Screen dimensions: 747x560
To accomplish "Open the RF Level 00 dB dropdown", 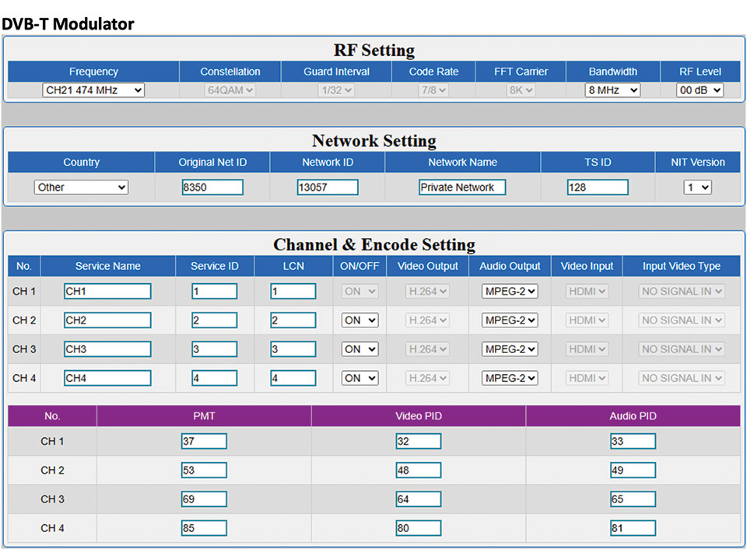I will coord(700,90).
